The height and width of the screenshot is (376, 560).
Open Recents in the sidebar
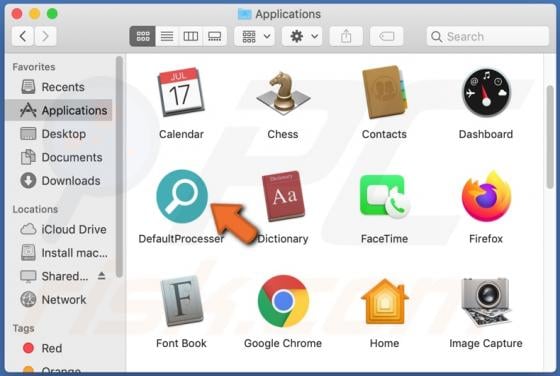pyautogui.click(x=59, y=87)
